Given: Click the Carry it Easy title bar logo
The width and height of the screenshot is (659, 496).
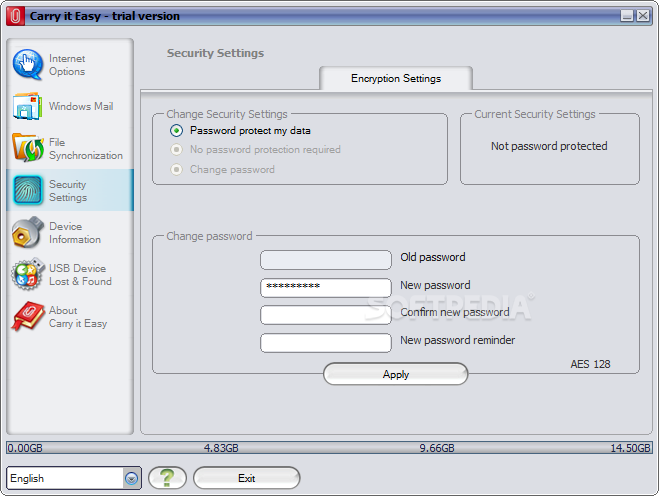Looking at the screenshot, I should coord(16,16).
